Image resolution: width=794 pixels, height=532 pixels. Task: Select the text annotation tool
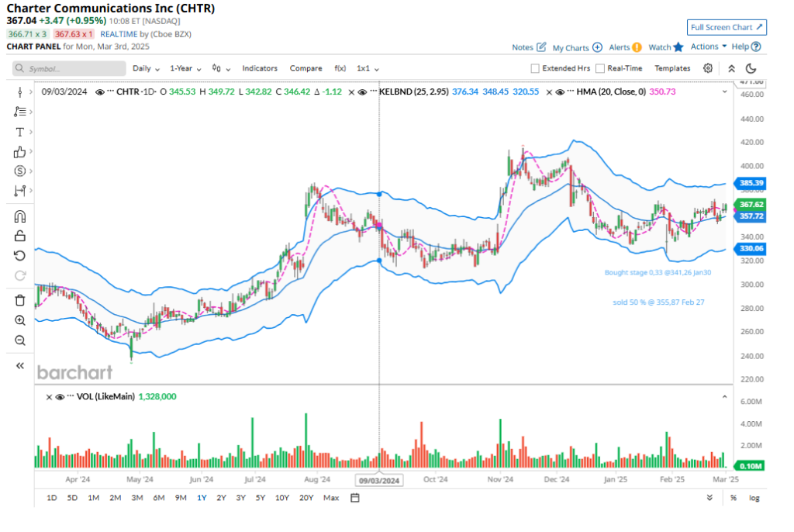pos(20,132)
